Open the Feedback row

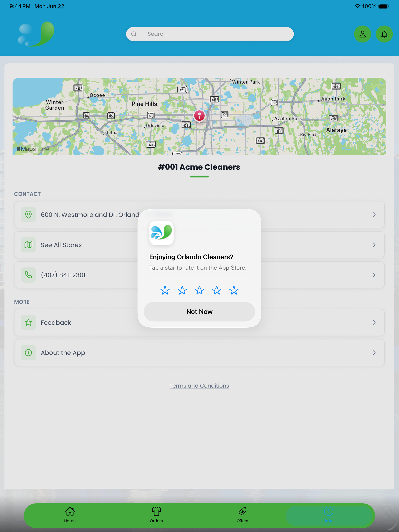[199, 322]
